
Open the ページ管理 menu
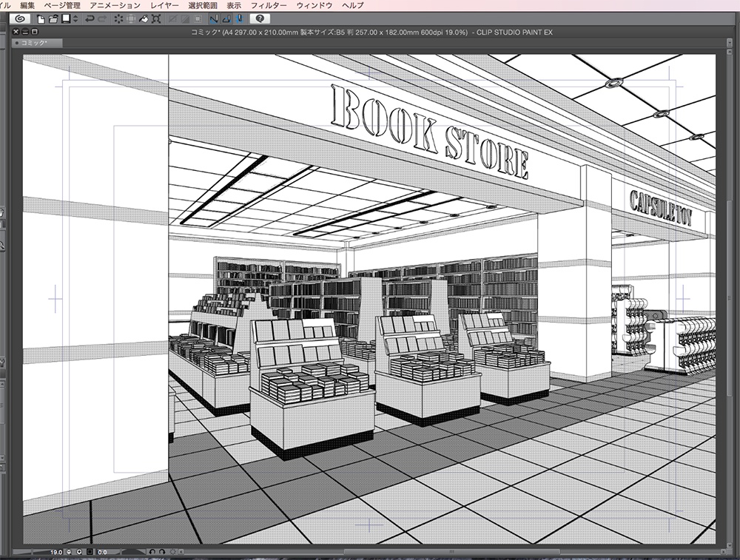(62, 5)
